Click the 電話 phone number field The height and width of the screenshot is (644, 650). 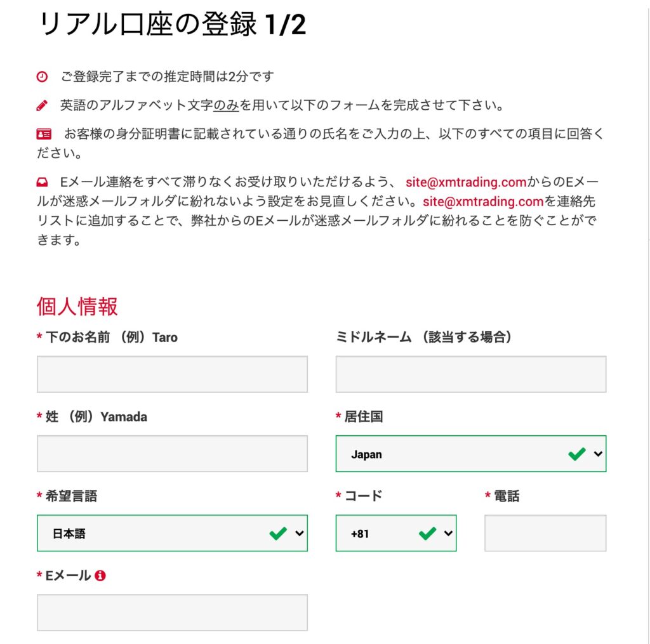(x=545, y=533)
